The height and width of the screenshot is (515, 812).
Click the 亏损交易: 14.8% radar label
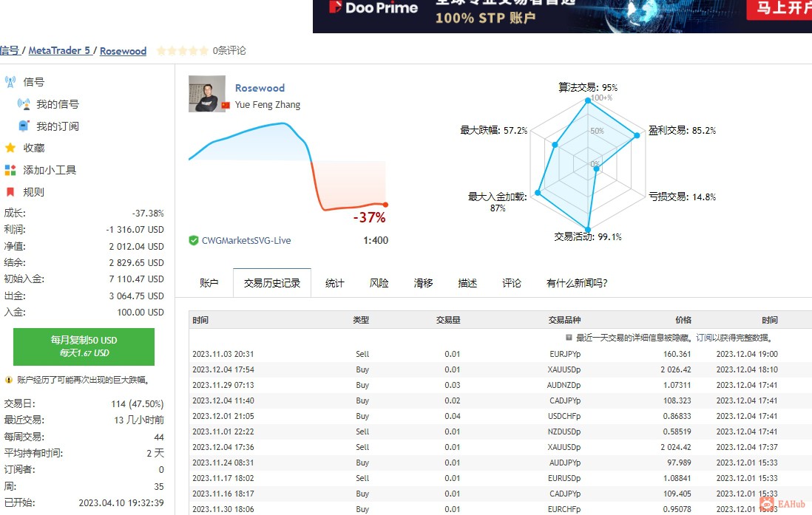click(x=683, y=197)
